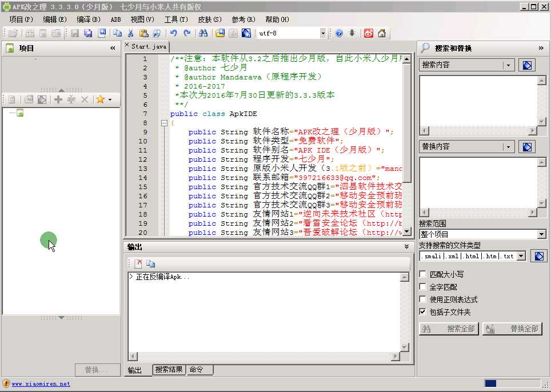Open the 搜索内容 history dropdown arrow

pyautogui.click(x=509, y=65)
